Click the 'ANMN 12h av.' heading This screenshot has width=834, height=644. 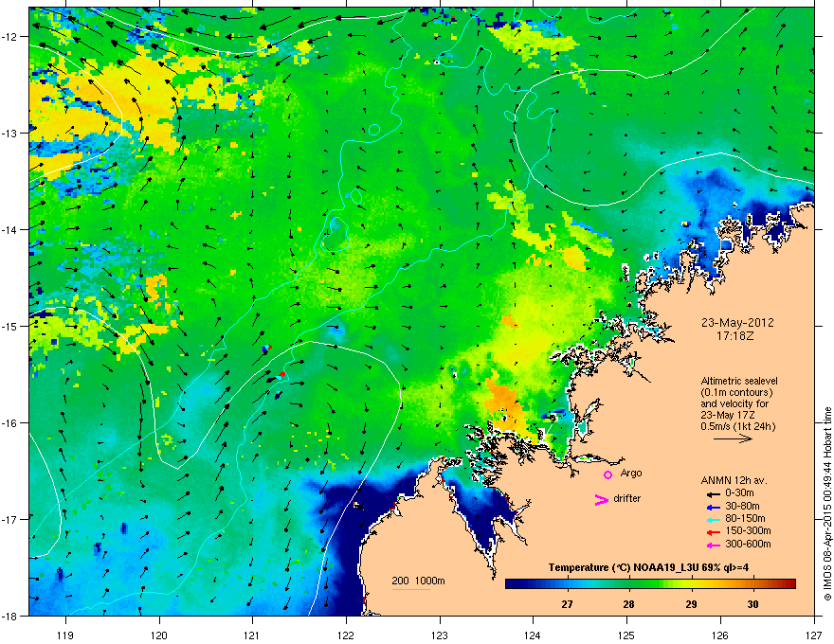click(x=734, y=480)
